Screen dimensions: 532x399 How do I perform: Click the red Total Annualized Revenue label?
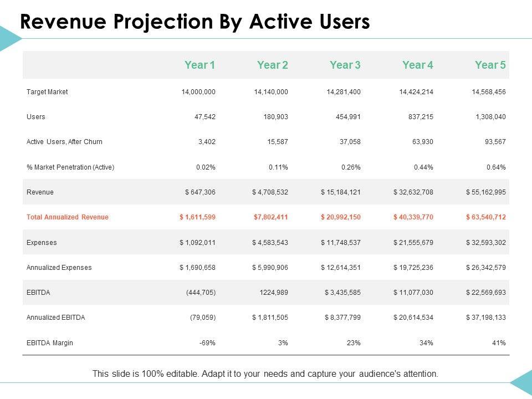(68, 217)
